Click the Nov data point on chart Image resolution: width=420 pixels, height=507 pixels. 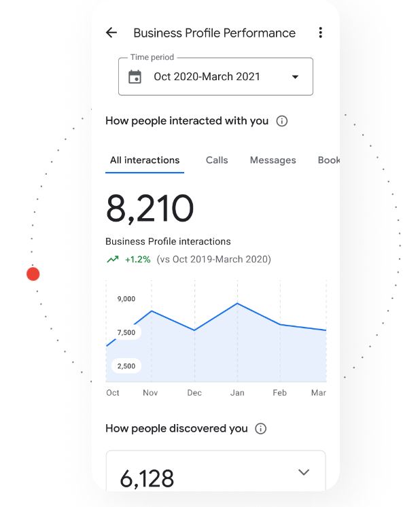coord(151,311)
